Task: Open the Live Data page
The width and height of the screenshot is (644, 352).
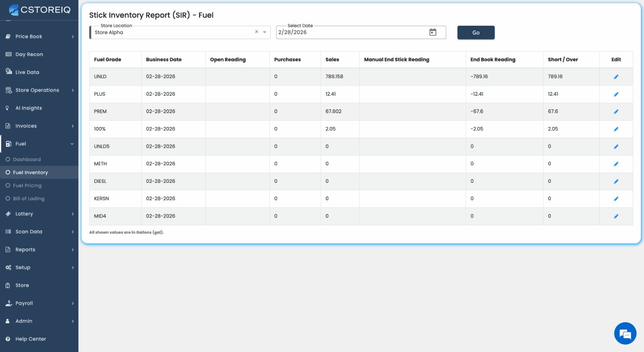Action: 27,72
